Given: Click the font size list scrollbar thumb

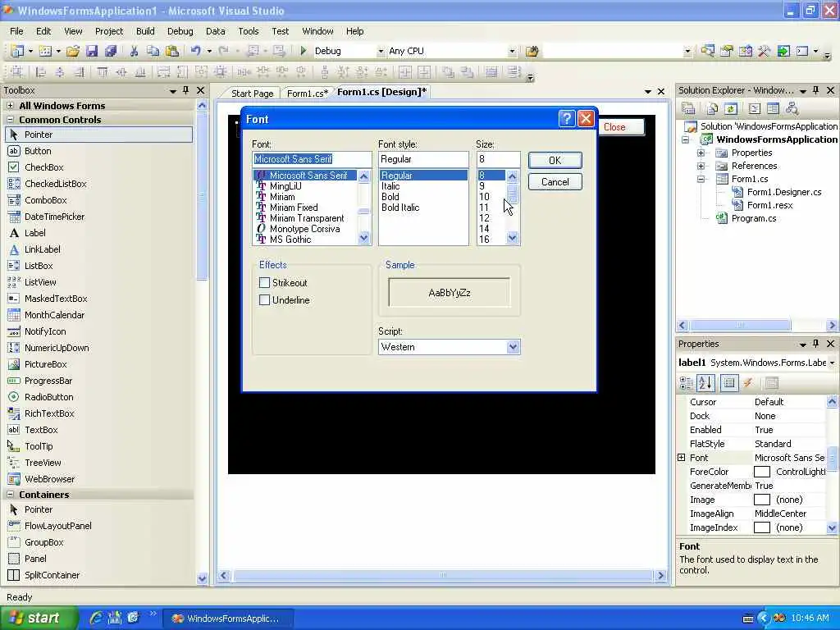Looking at the screenshot, I should pyautogui.click(x=513, y=193).
